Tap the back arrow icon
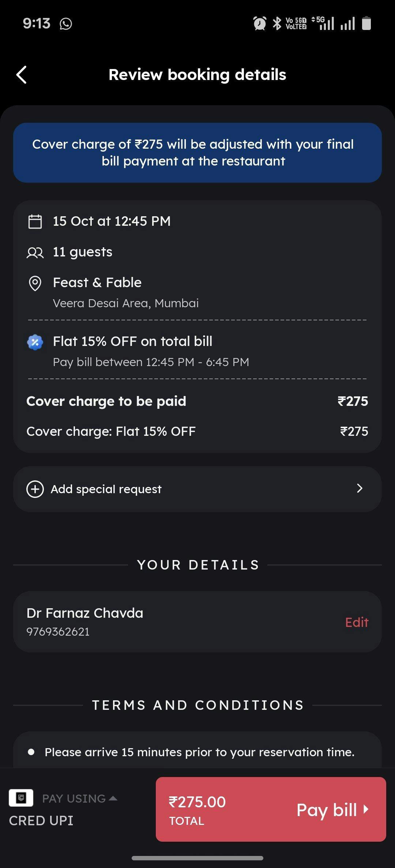 (22, 75)
